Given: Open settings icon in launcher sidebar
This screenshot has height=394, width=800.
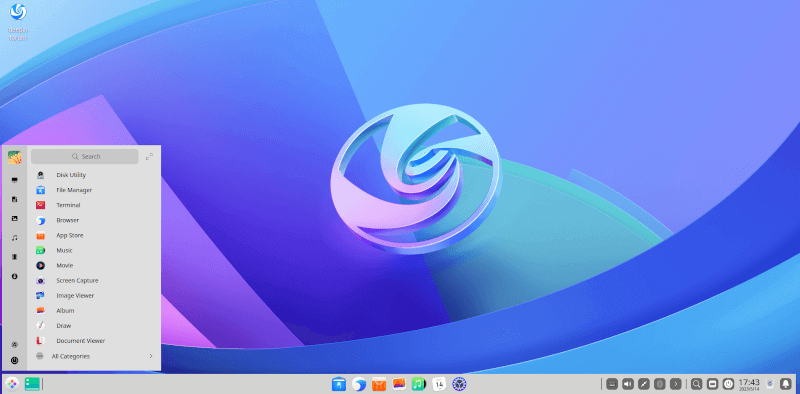Looking at the screenshot, I should [x=14, y=344].
